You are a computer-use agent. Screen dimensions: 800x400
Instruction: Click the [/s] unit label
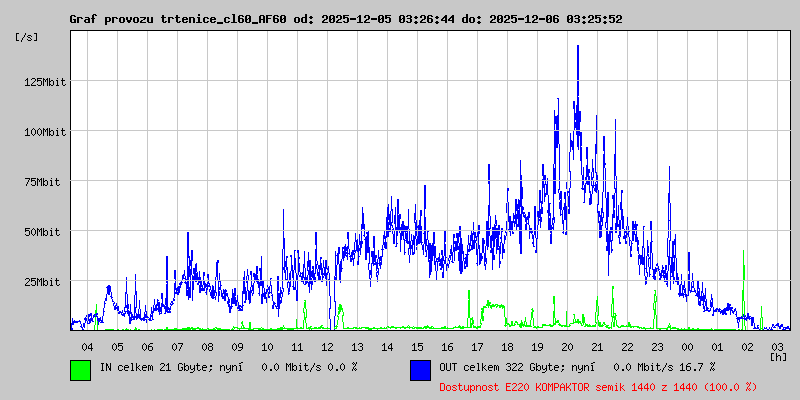27,37
